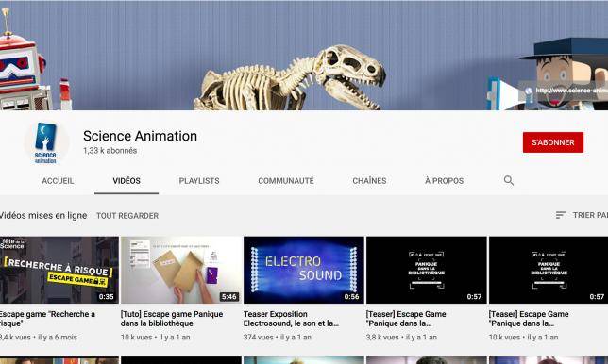Viewport: 608px width, 364px height.
Task: Switch to the ACCUEIL tab
Action: (58, 181)
